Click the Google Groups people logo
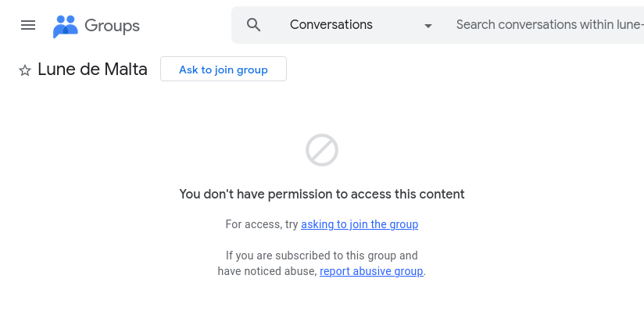 tap(66, 26)
